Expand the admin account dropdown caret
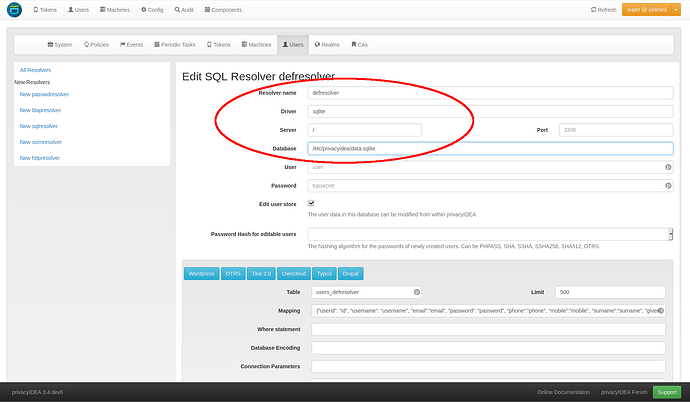 [x=676, y=10]
